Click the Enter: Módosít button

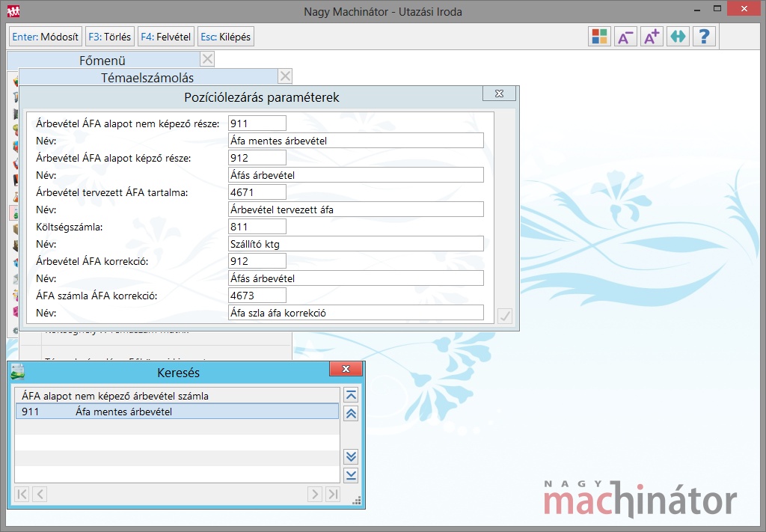[46, 37]
